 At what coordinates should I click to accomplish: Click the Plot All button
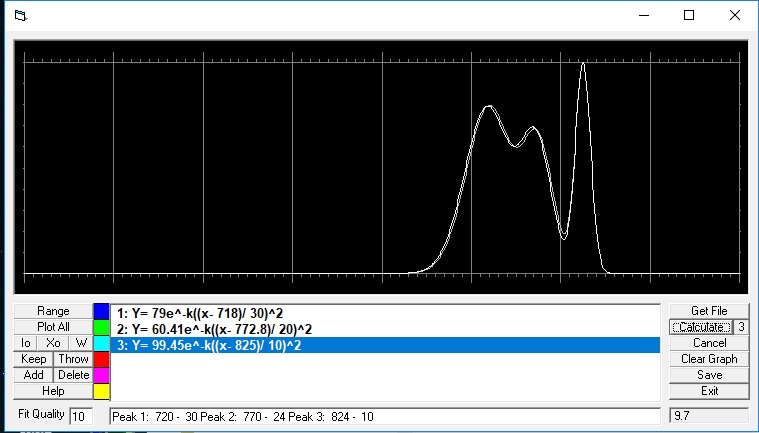point(53,327)
